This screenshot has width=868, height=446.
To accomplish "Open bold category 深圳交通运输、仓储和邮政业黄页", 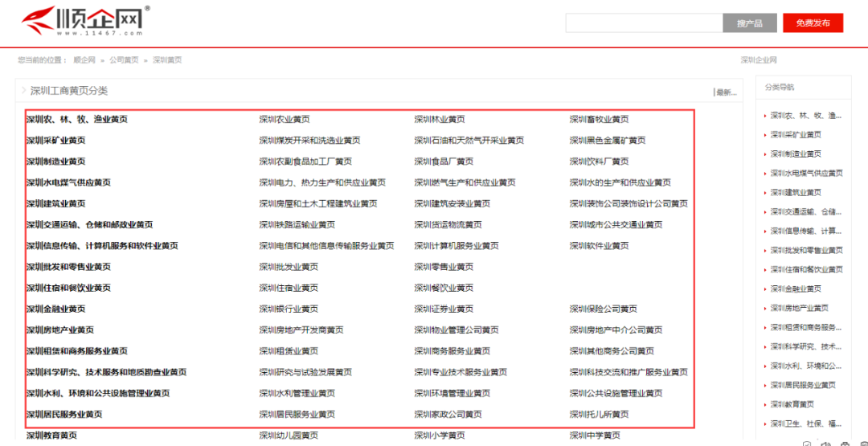I will click(x=90, y=225).
